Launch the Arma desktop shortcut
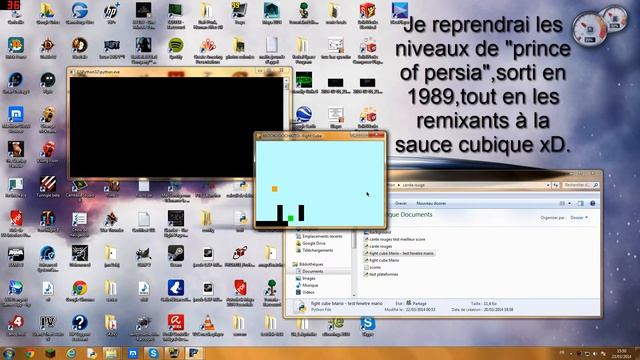Image resolution: width=640 pixels, height=360 pixels. point(16,253)
